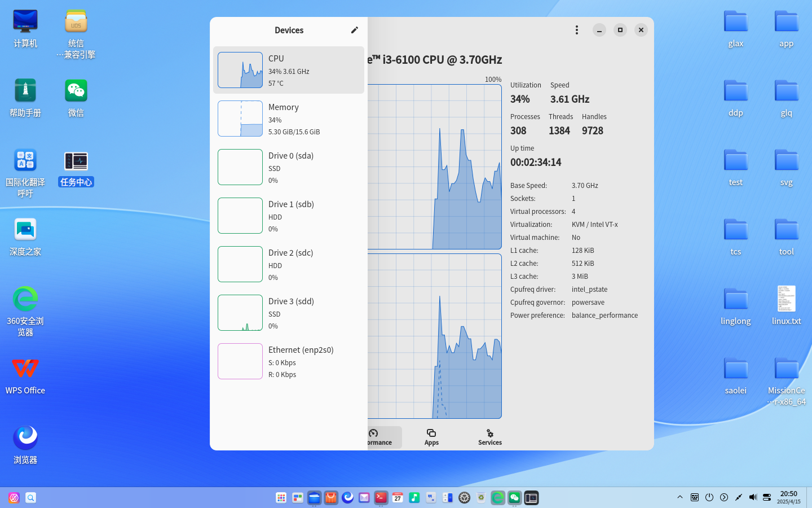Click the pencil edit icon beside Devices
This screenshot has width=812, height=508.
pos(354,30)
